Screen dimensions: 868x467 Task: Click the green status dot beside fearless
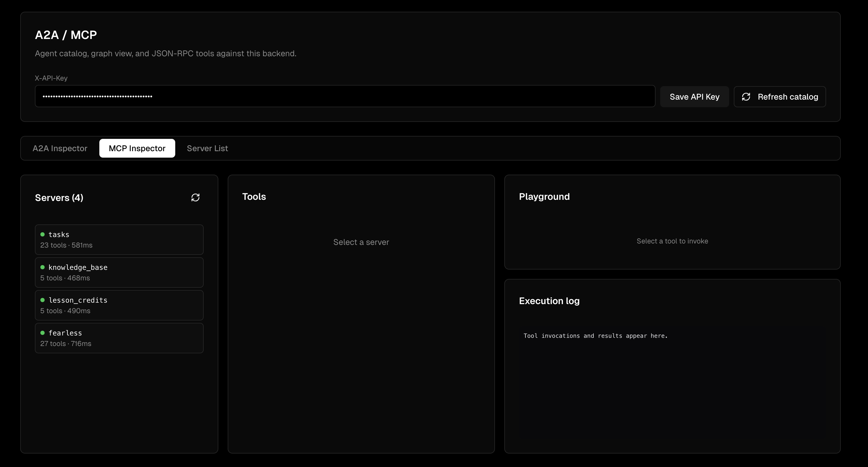click(x=42, y=333)
